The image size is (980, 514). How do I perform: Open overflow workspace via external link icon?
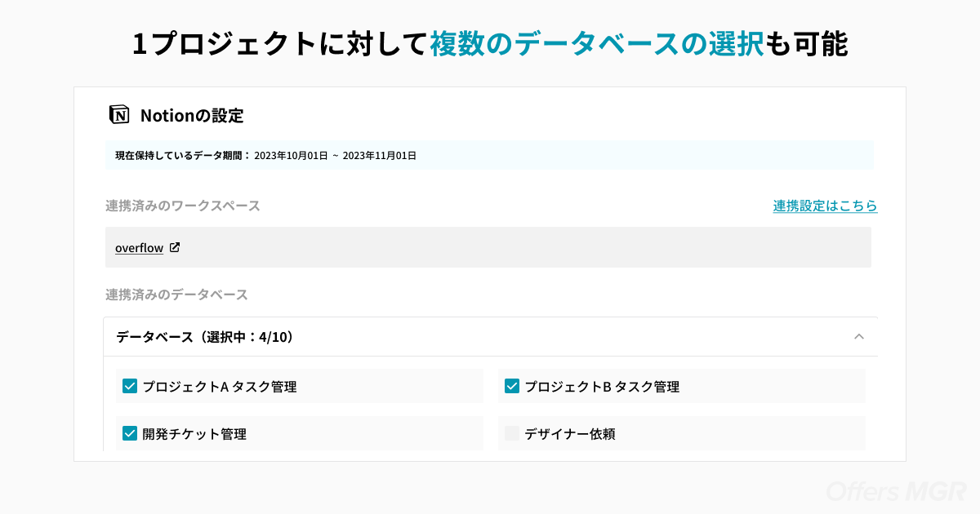coord(174,246)
